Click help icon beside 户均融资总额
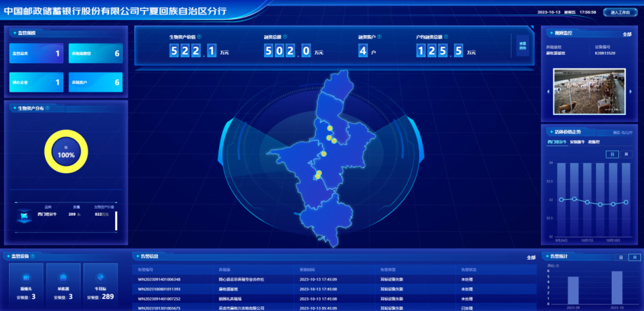 (x=446, y=36)
